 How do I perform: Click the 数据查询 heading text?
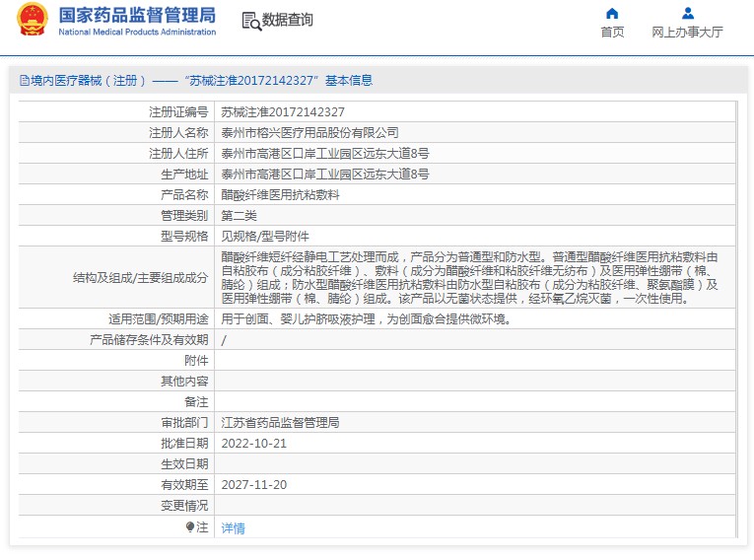(x=288, y=20)
